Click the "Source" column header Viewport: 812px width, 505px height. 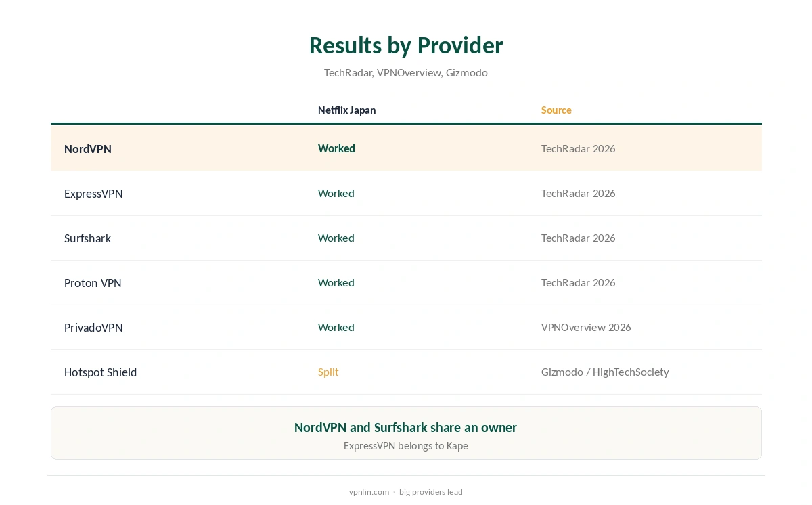tap(556, 110)
